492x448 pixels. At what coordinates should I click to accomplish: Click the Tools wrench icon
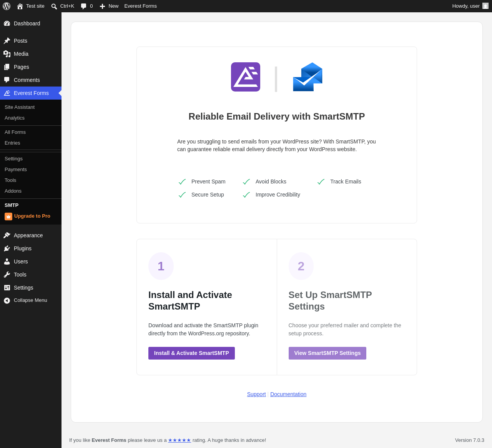[7, 275]
